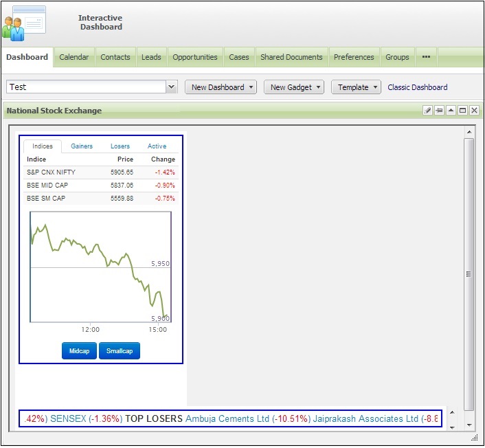
Task: Click the National Stock Exchange gadget title
Action: [54, 111]
